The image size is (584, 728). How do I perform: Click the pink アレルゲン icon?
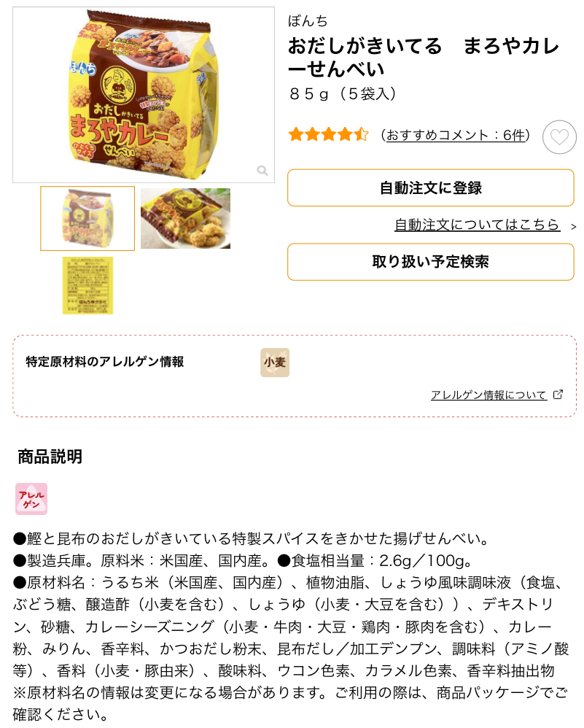pos(31,499)
